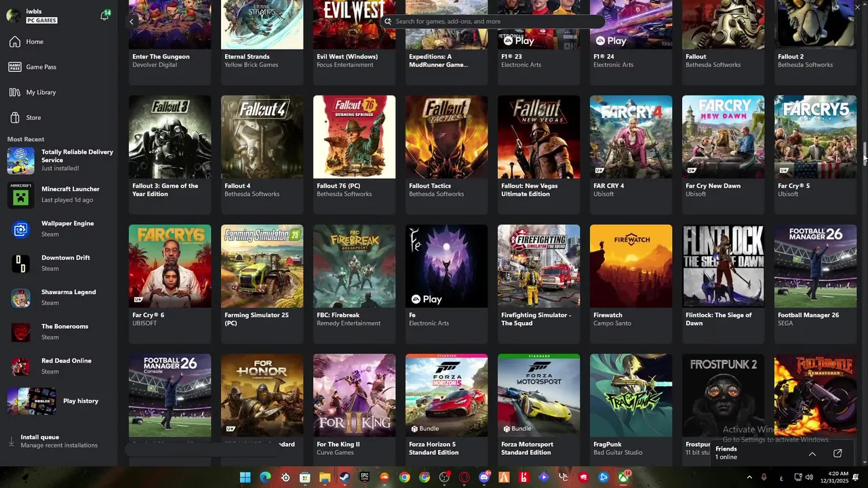This screenshot has height=488, width=868.
Task: Open Wallpaper Engine recent entry
Action: pos(59,229)
